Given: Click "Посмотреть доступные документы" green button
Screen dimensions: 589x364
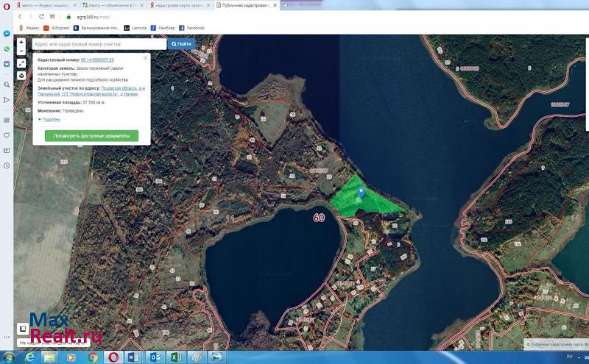Looking at the screenshot, I should pos(91,136).
